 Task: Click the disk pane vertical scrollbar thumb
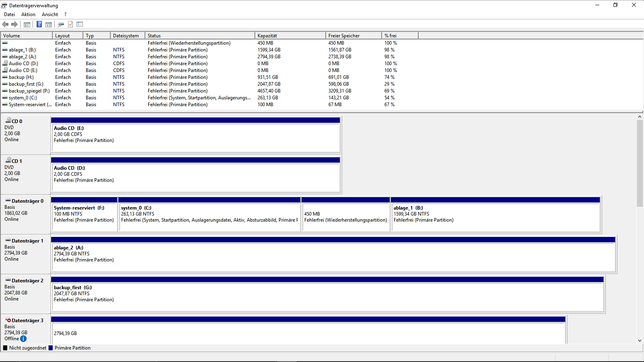(640, 163)
